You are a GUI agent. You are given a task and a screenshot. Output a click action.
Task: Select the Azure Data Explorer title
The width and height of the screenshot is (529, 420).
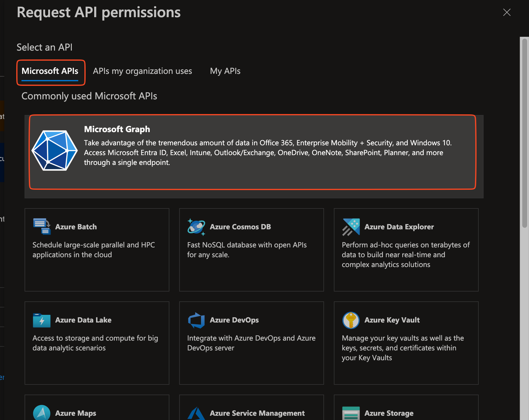[399, 227]
